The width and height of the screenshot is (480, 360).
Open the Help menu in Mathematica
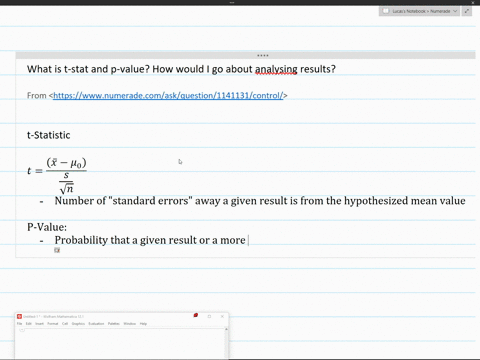click(143, 324)
